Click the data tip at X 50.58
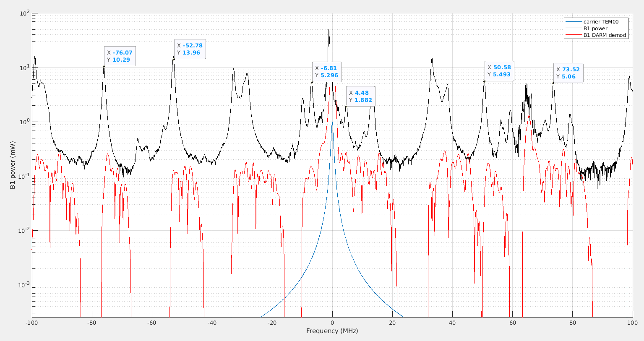The height and width of the screenshot is (341, 644). 499,71
